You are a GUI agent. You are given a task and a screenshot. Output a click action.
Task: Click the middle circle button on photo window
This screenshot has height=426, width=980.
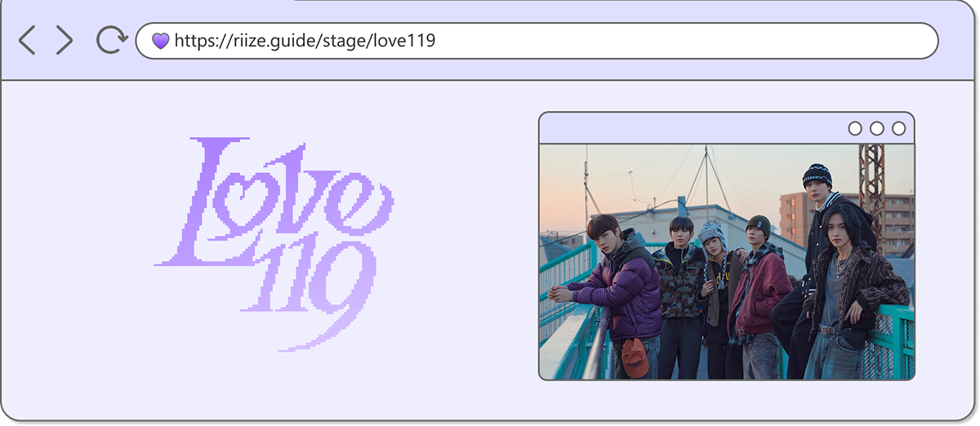tap(877, 128)
